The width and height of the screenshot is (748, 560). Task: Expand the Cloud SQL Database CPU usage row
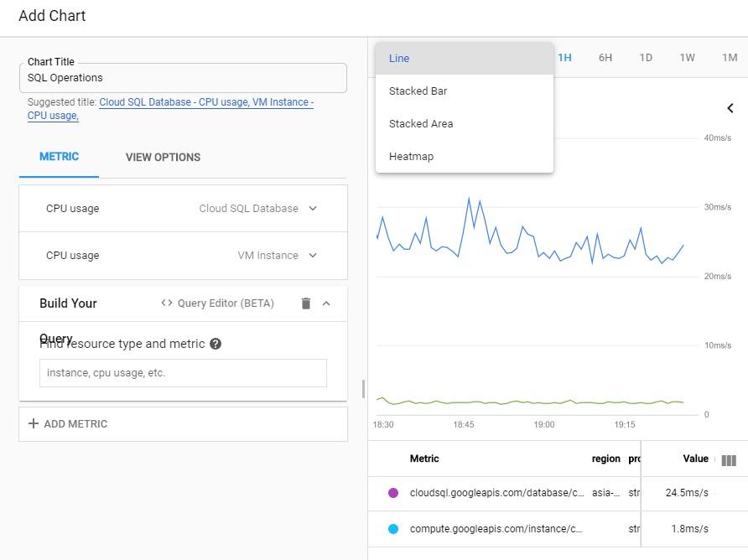point(313,209)
